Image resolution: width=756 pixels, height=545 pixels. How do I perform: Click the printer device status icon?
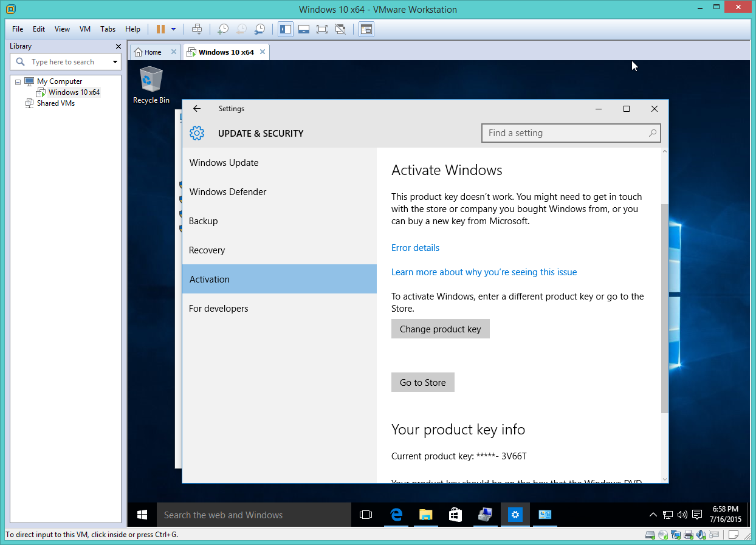pos(689,535)
